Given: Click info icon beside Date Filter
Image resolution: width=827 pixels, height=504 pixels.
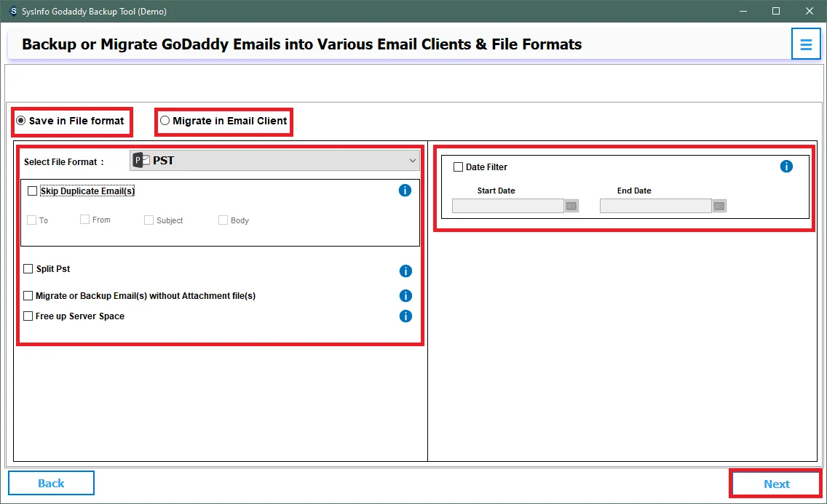Looking at the screenshot, I should point(786,167).
